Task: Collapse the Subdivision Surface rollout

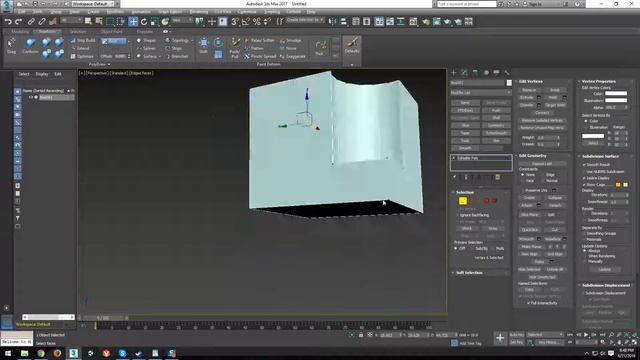Action: (600, 156)
